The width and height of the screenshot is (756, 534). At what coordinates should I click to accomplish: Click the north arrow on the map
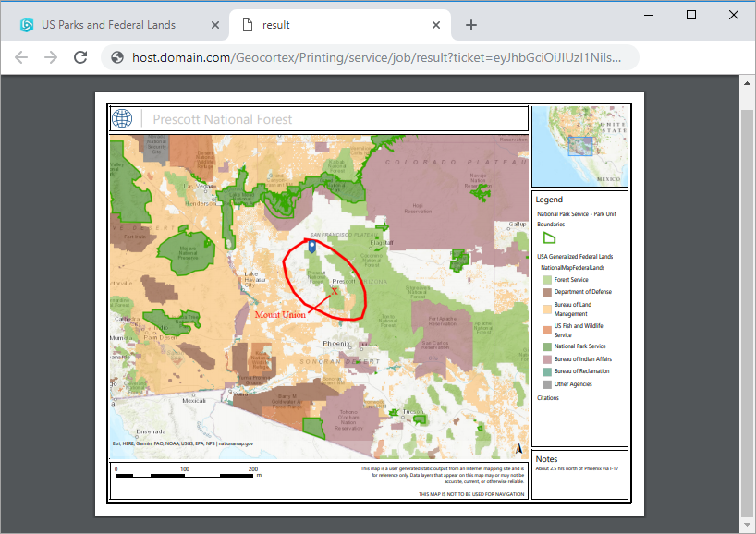point(518,449)
